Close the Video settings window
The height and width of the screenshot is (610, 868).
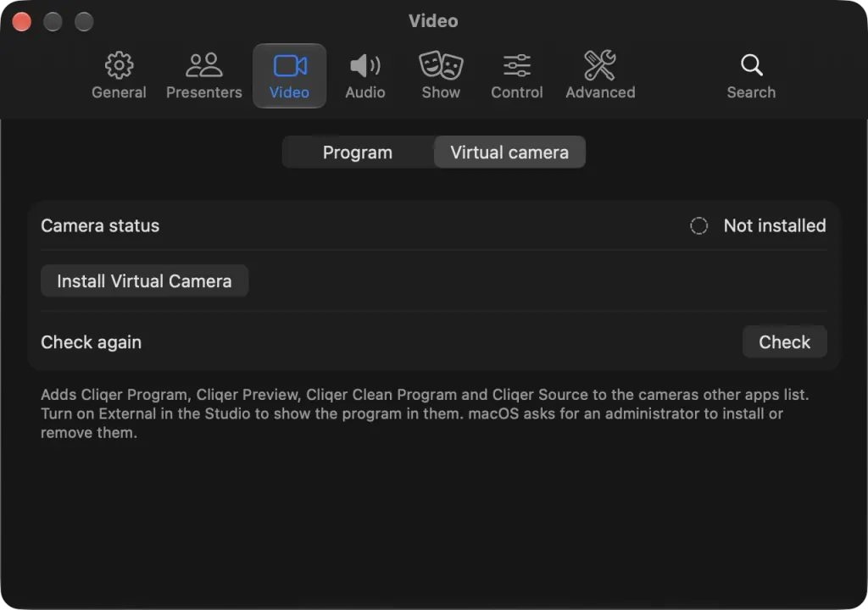[21, 22]
